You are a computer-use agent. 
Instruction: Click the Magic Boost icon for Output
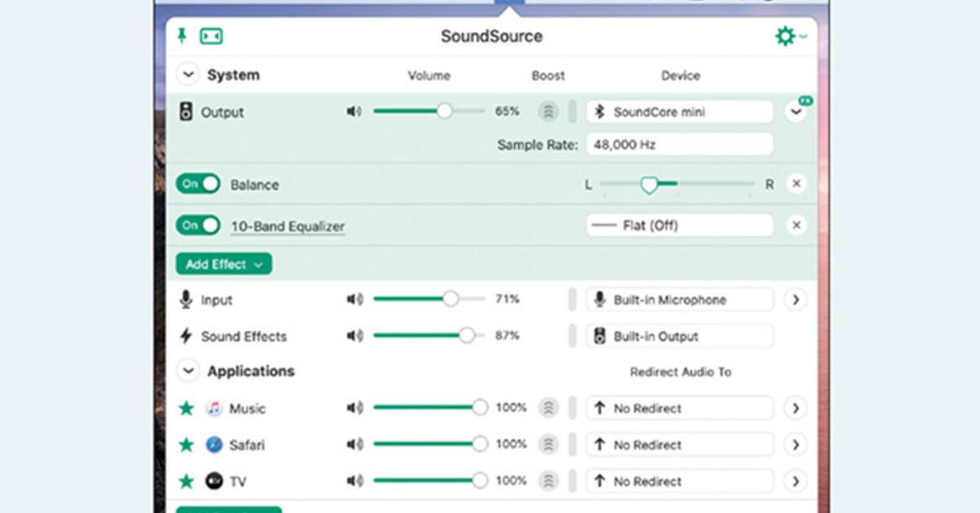coord(548,112)
